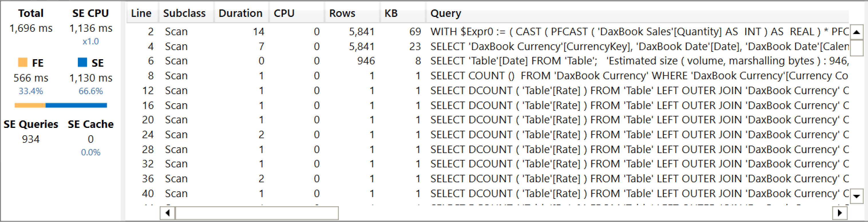The height and width of the screenshot is (222, 868).
Task: Click the orange FE legend square
Action: [23, 62]
